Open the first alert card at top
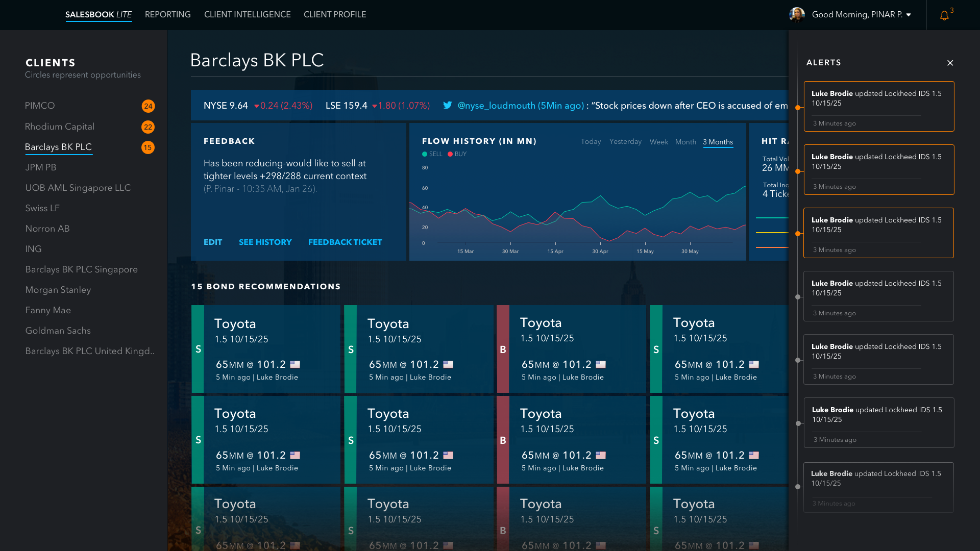This screenshot has width=980, height=551. click(x=878, y=107)
